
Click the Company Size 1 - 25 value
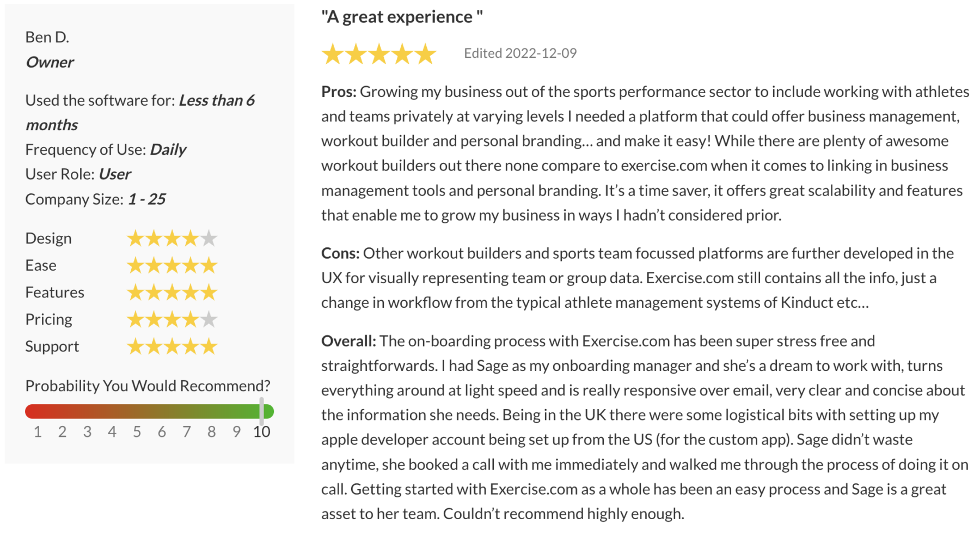pos(148,199)
